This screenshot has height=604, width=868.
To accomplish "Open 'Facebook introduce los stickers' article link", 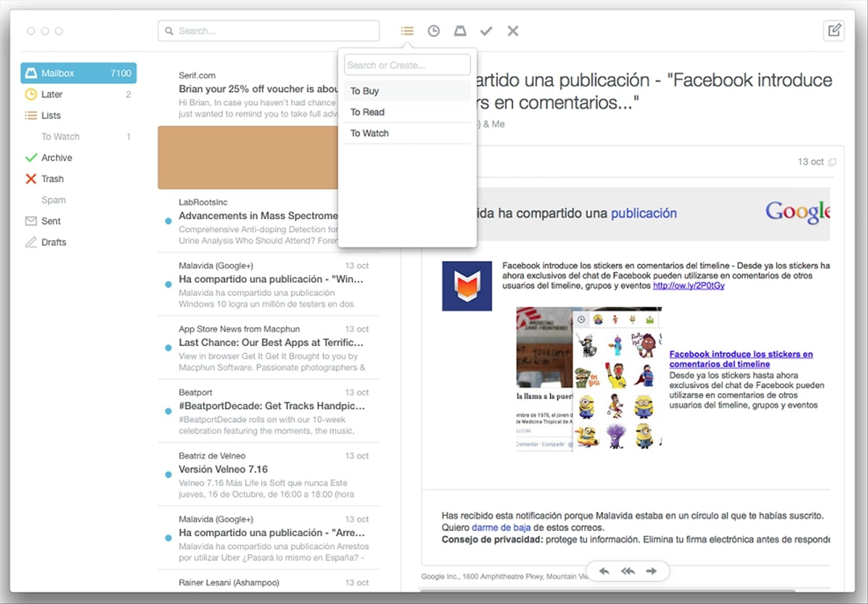I will [x=741, y=359].
